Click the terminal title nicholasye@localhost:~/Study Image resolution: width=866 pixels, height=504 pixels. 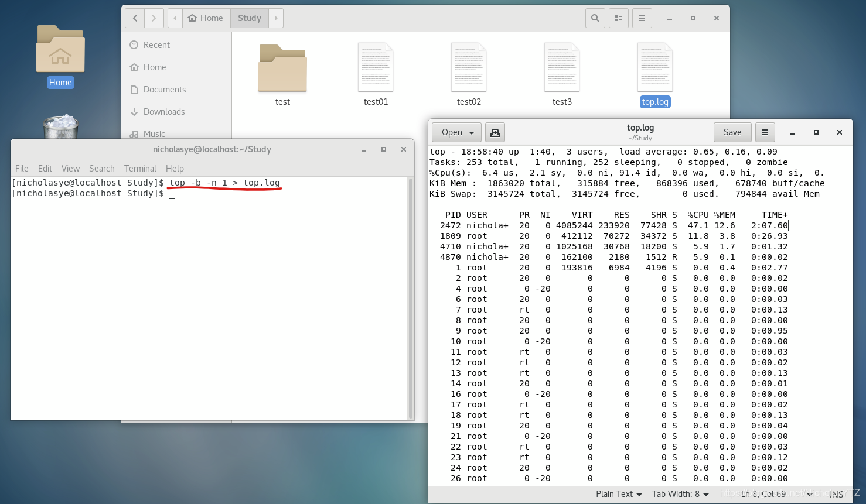pos(212,149)
